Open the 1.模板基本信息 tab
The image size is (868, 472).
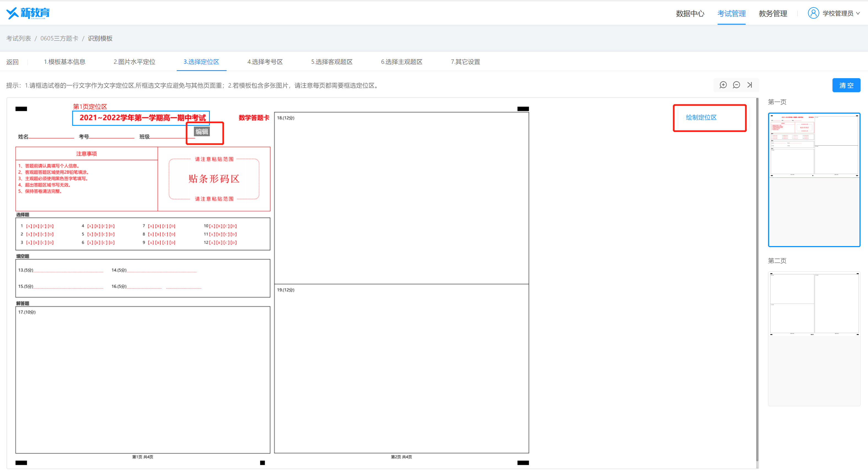tap(64, 62)
